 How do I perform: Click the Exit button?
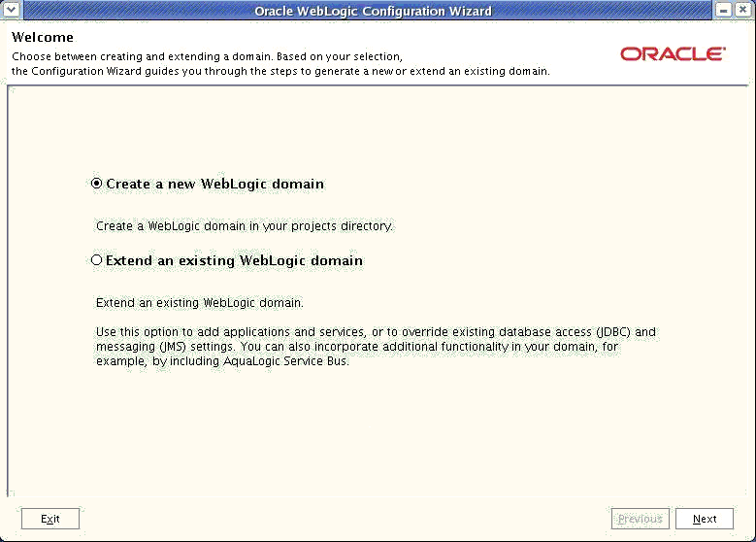coord(50,519)
